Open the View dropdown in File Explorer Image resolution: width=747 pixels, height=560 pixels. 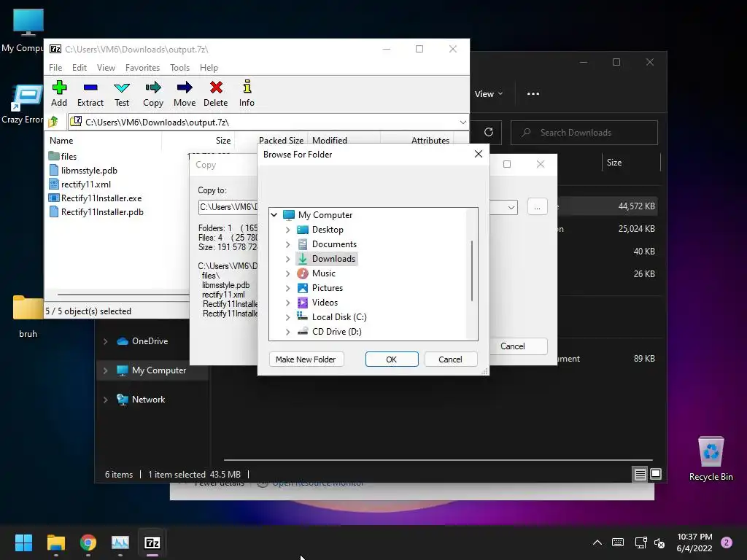coord(489,94)
